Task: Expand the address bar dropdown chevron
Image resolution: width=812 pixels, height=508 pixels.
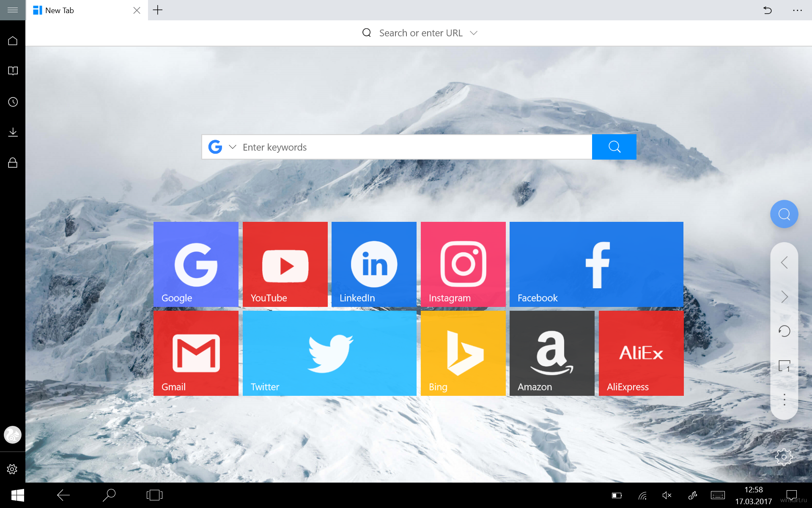Action: point(474,33)
